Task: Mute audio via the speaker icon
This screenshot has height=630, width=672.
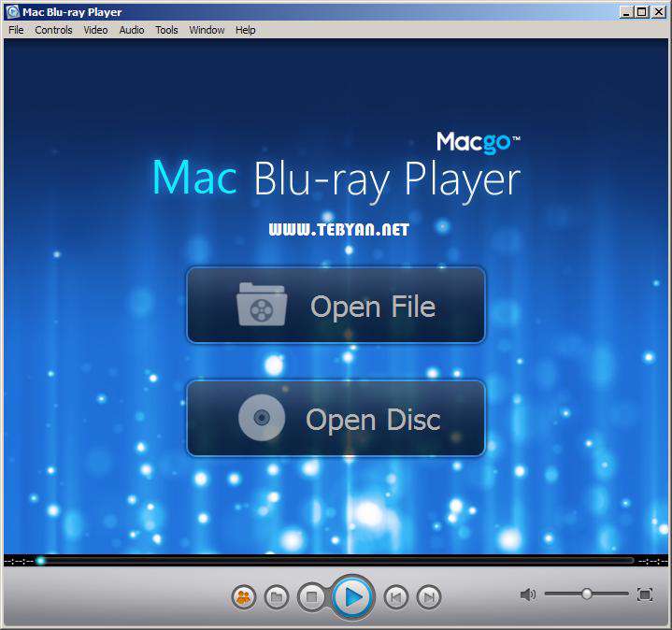Action: tap(527, 594)
